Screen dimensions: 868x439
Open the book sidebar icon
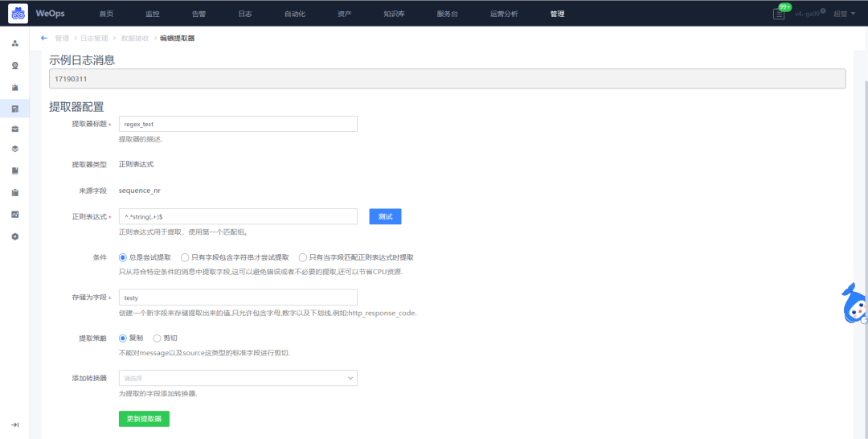click(x=15, y=170)
